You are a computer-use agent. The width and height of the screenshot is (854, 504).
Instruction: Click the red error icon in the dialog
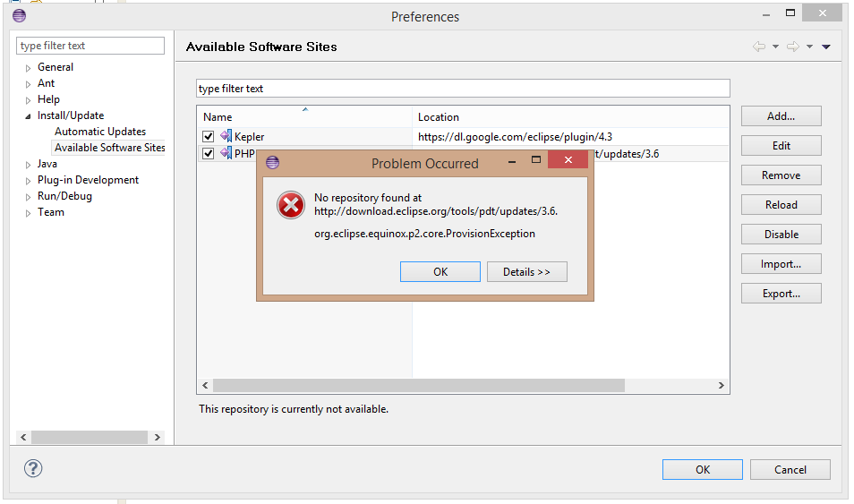click(291, 205)
